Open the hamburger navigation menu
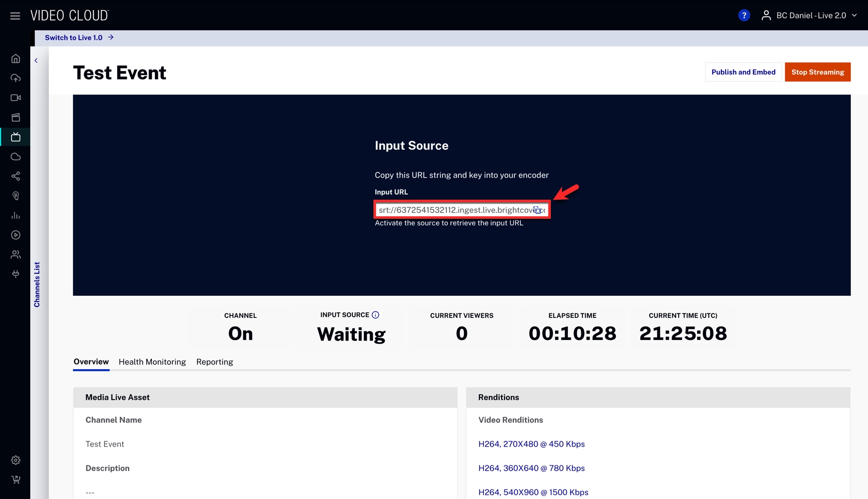This screenshot has width=868, height=499. click(x=15, y=16)
